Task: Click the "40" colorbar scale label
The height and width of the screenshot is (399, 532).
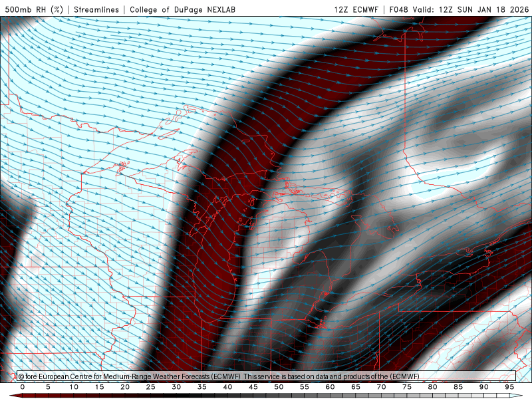Action: pos(227,387)
